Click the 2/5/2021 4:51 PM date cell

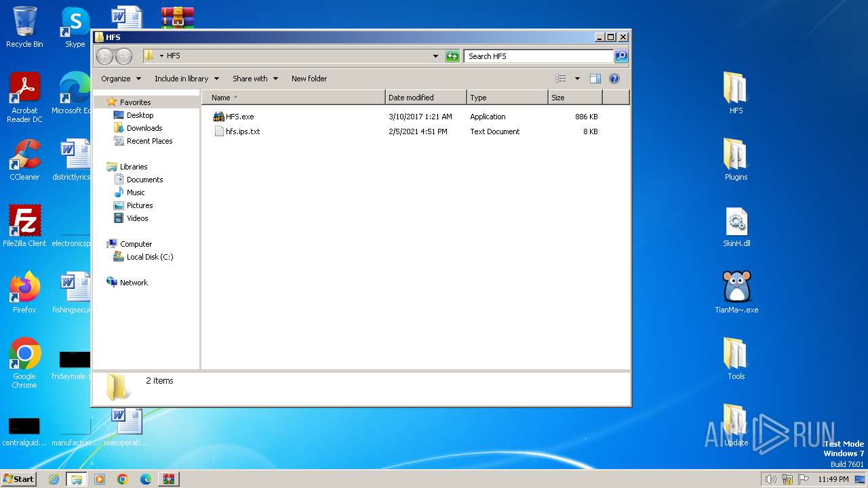click(418, 131)
